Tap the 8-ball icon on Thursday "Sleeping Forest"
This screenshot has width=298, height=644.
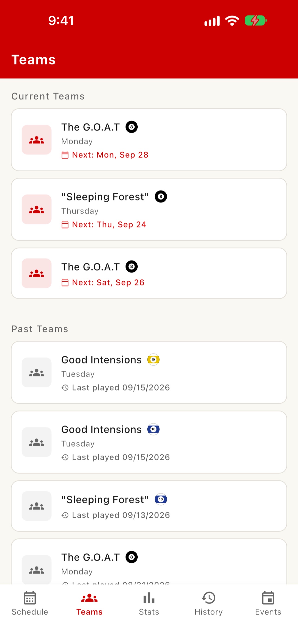(161, 197)
